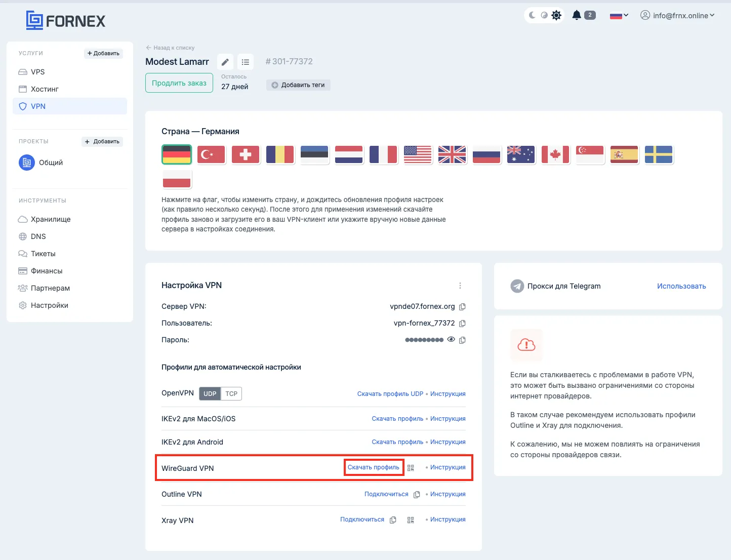The width and height of the screenshot is (731, 560).
Task: Copy the VPN password
Action: pos(462,340)
